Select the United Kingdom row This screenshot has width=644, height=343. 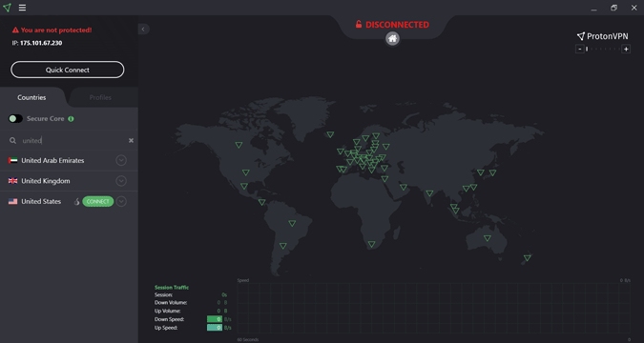tap(69, 181)
